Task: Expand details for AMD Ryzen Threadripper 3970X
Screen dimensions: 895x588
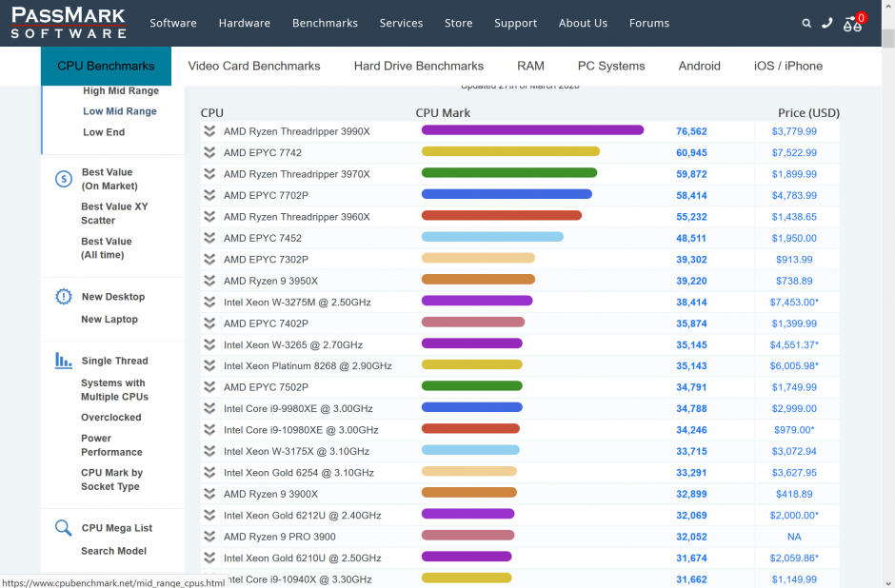Action: coord(209,174)
